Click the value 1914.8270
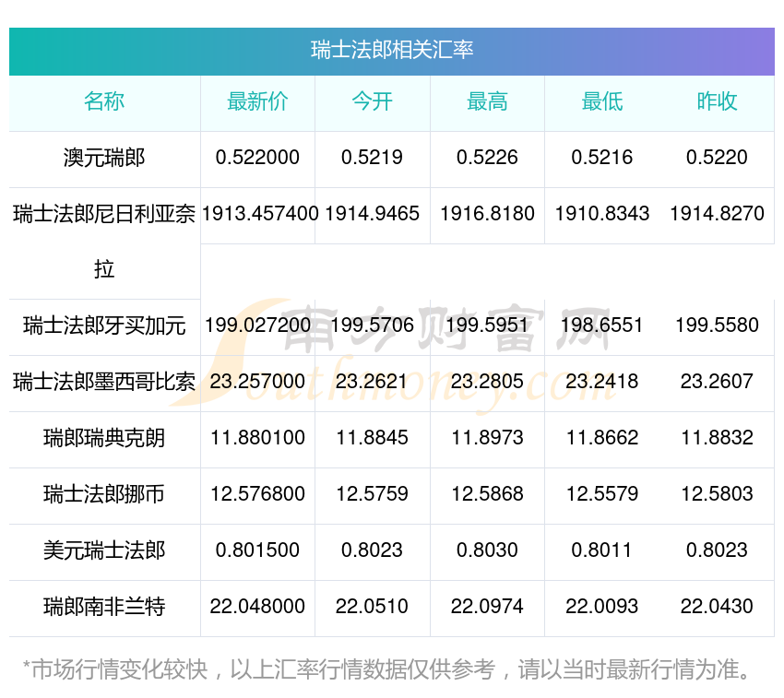The image size is (784, 698). pyautogui.click(x=717, y=214)
